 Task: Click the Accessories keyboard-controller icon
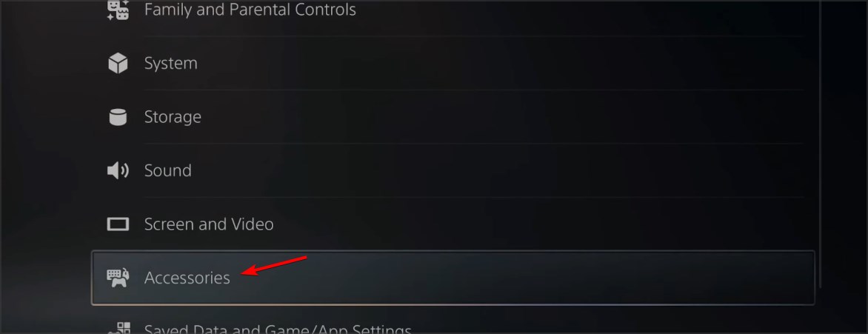click(117, 278)
